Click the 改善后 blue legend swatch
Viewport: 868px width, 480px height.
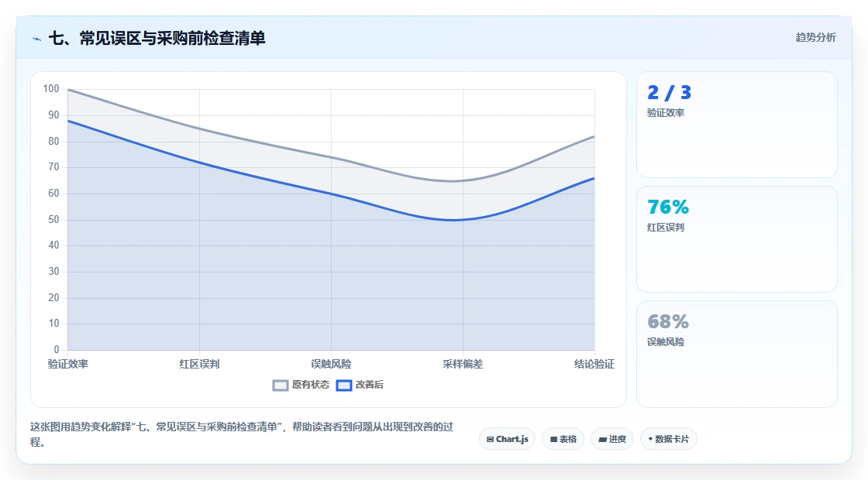pyautogui.click(x=344, y=386)
